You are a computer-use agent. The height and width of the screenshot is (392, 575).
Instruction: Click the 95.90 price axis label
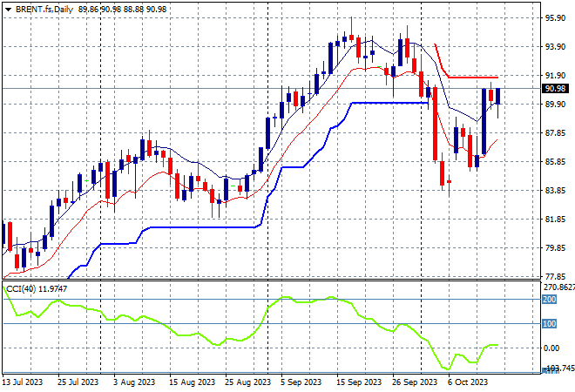[x=554, y=18]
